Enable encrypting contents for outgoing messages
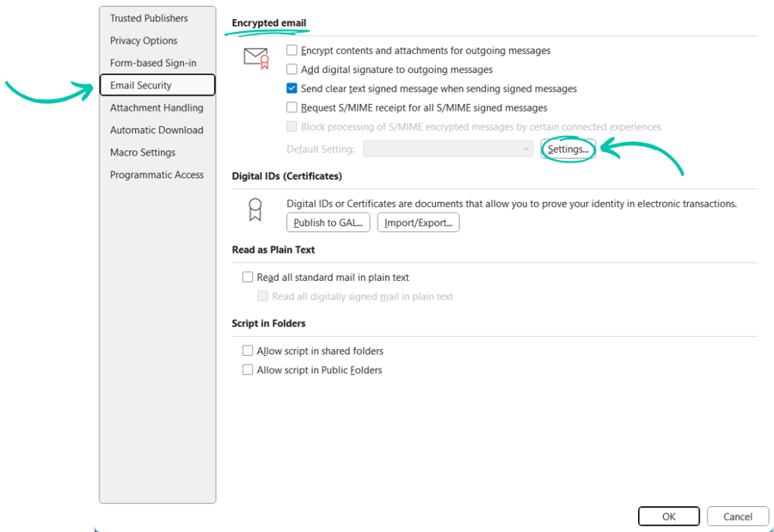The width and height of the screenshot is (774, 532). 291,50
